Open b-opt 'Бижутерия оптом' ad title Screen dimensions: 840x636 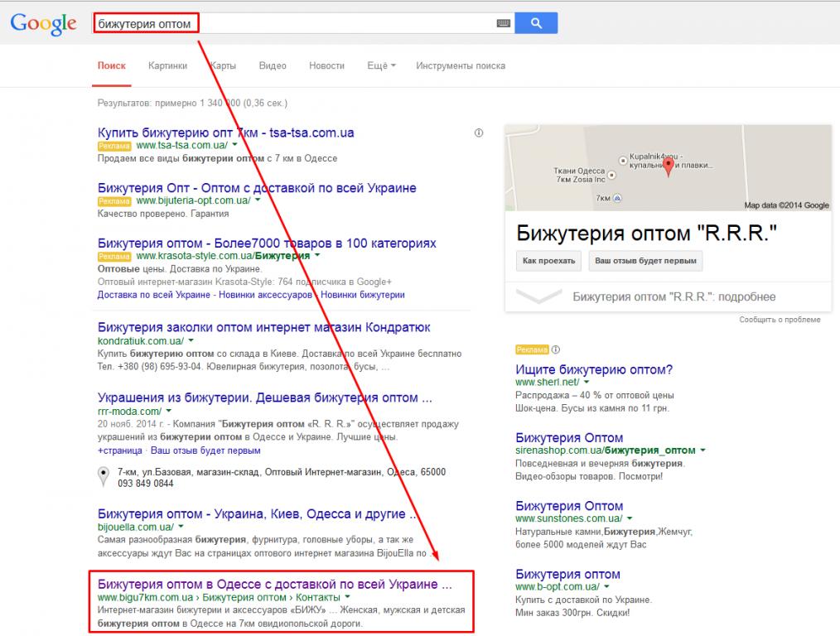567,574
